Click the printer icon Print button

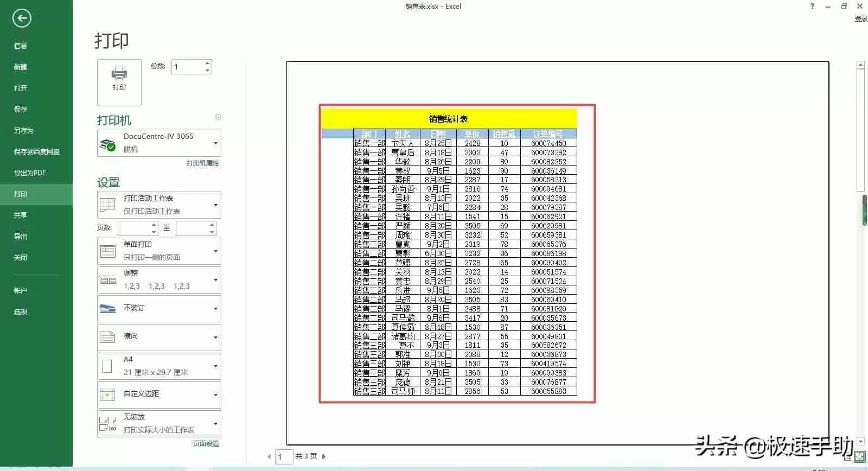click(x=119, y=81)
